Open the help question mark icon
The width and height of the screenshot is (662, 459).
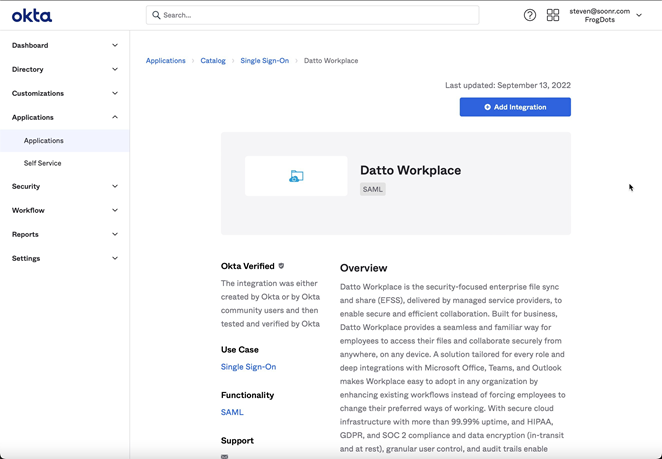(530, 15)
